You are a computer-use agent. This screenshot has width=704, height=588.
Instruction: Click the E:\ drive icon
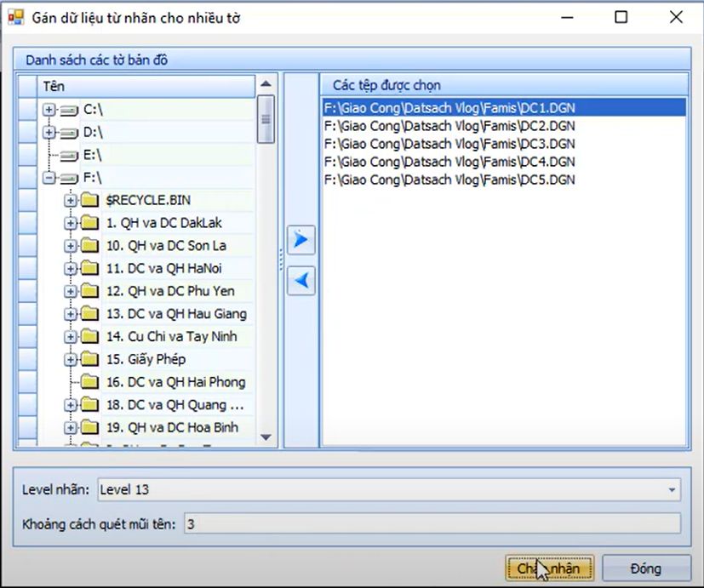tap(69, 156)
